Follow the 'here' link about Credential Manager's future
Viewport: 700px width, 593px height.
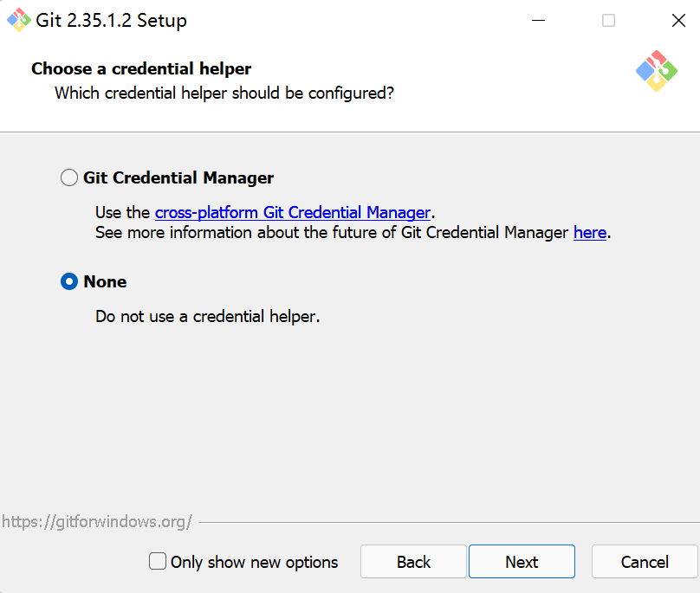590,233
